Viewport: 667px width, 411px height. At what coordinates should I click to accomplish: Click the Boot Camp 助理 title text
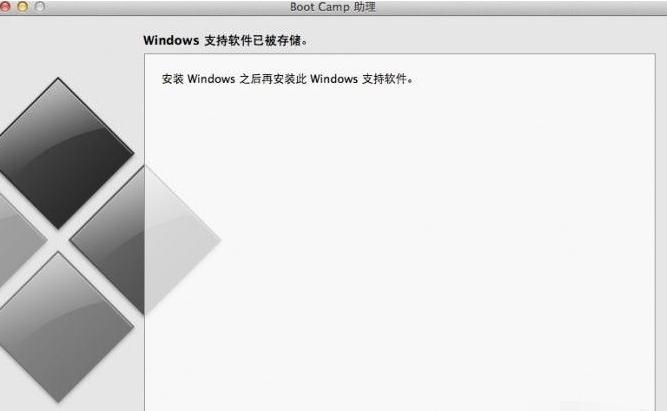coord(333,7)
